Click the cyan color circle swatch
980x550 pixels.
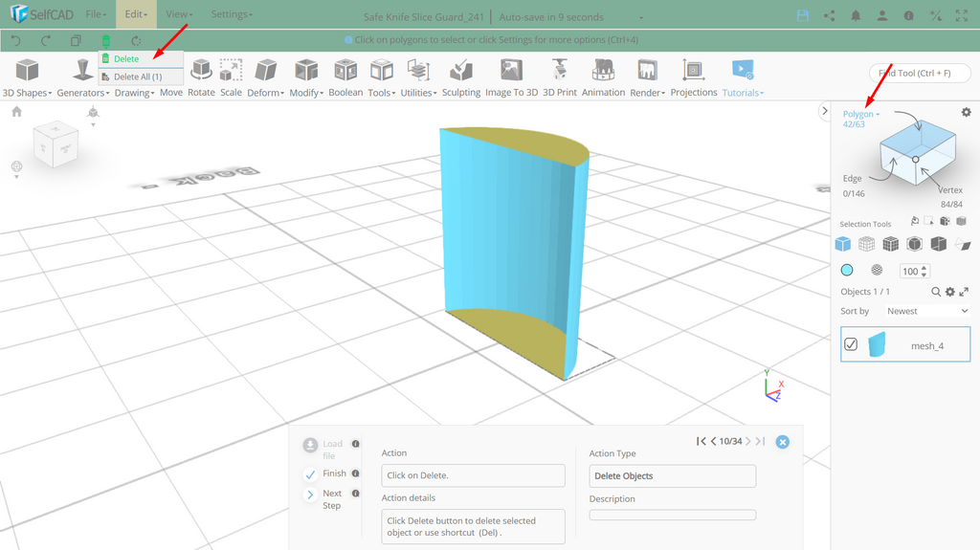847,270
